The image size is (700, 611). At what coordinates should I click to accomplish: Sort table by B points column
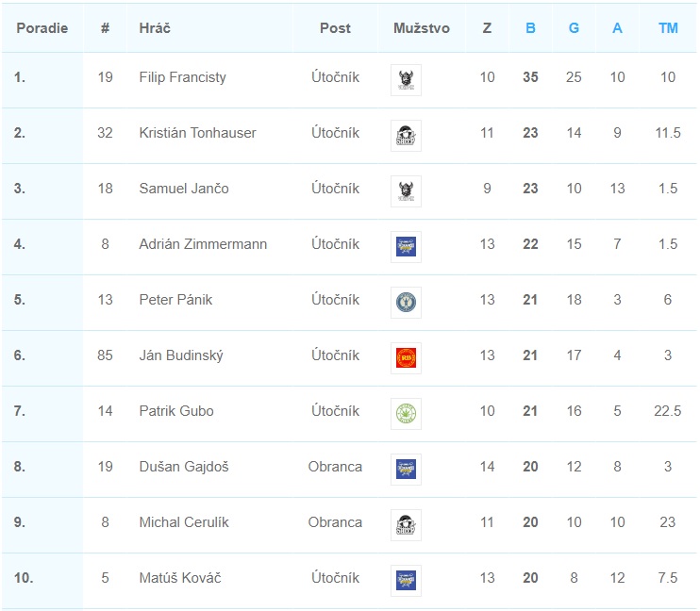(530, 28)
